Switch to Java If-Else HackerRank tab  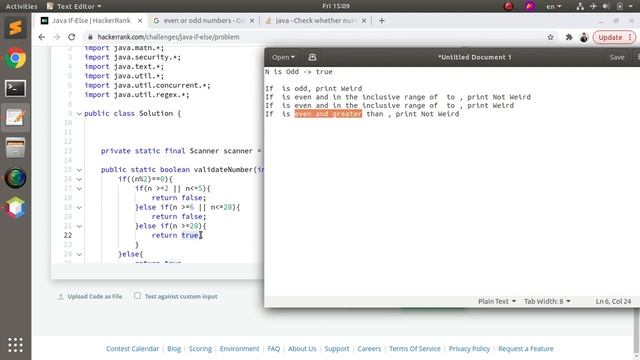click(91, 20)
